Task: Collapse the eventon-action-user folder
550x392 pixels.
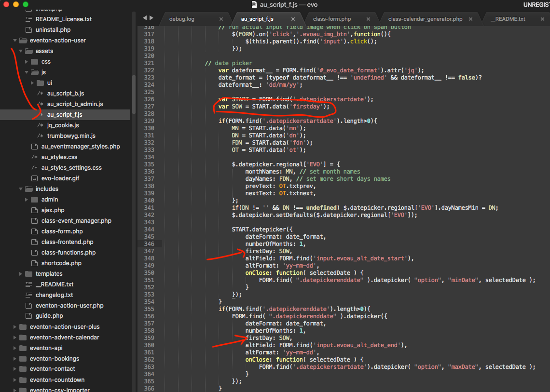Action: [x=15, y=41]
